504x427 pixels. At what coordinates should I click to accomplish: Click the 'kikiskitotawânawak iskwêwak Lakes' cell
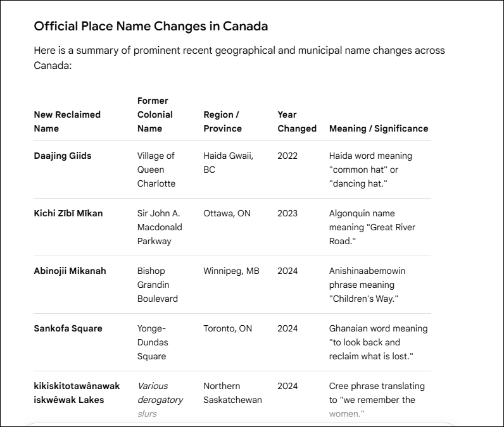coord(77,393)
